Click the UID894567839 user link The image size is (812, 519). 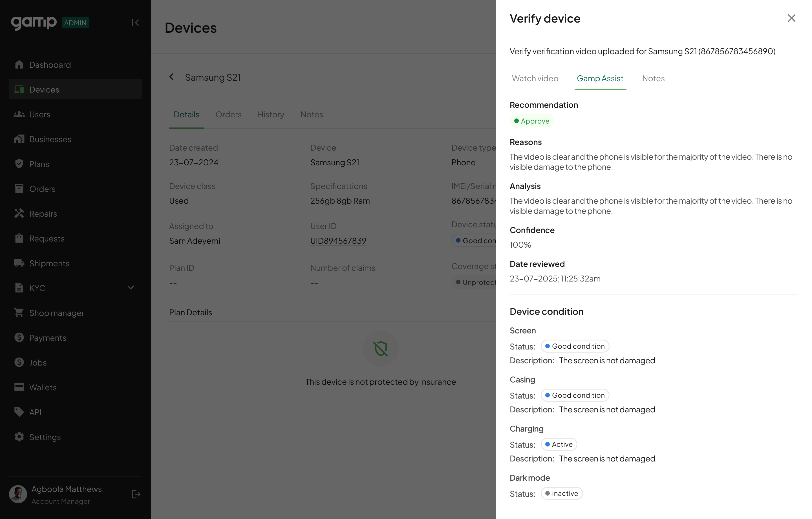[338, 241]
